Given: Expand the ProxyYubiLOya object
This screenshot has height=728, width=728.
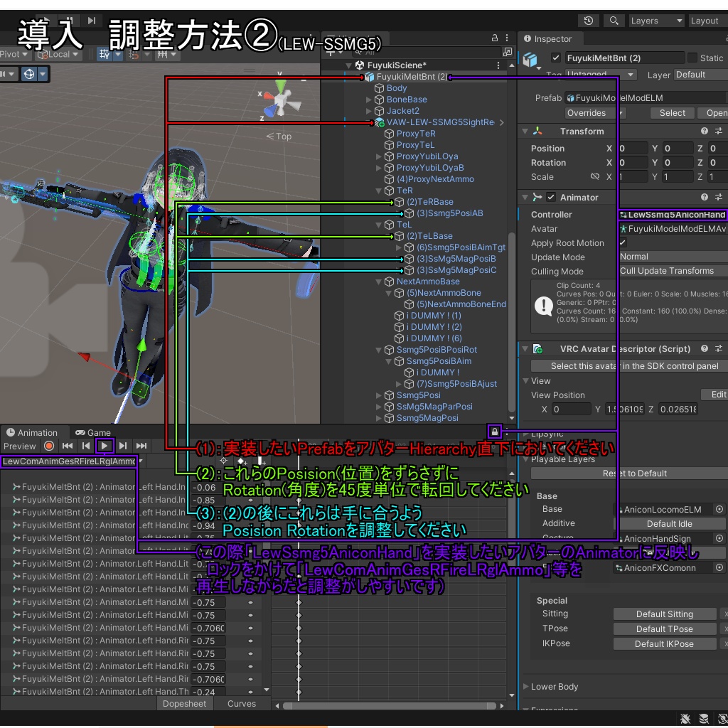Looking at the screenshot, I should click(378, 156).
